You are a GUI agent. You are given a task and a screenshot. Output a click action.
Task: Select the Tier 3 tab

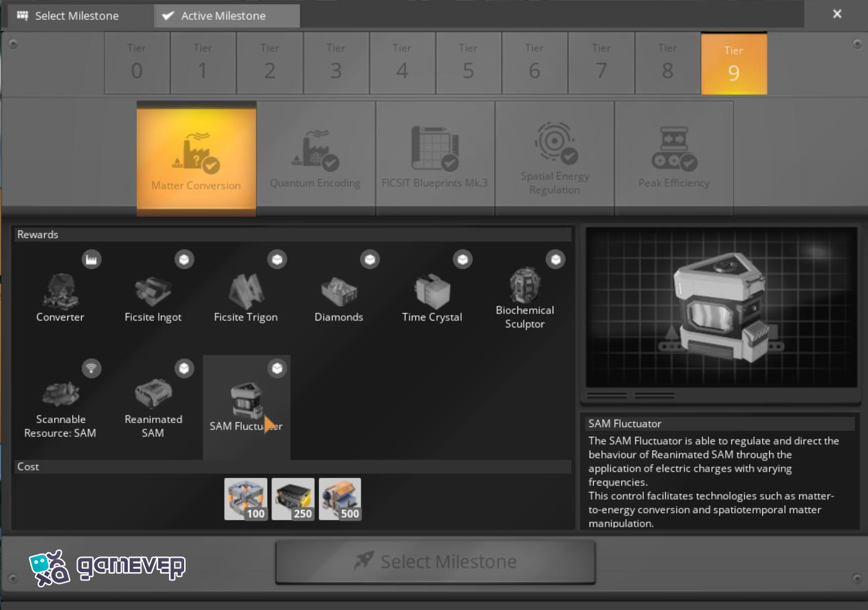336,63
